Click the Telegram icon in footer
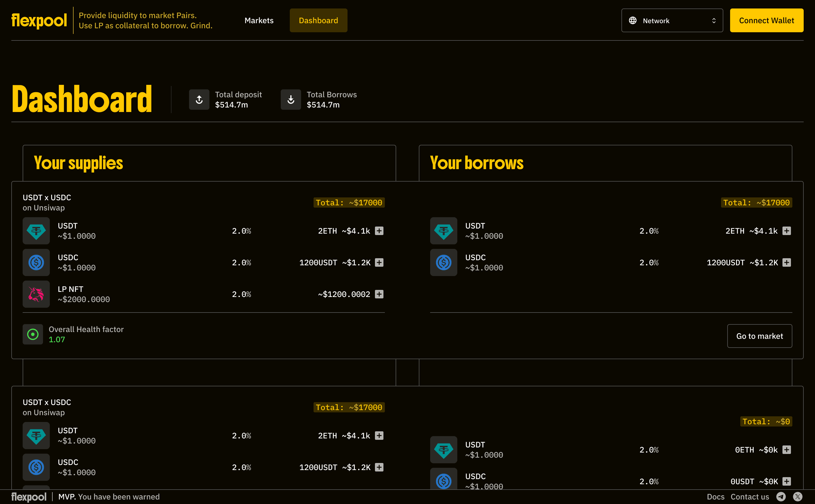Image resolution: width=815 pixels, height=504 pixels. pyautogui.click(x=781, y=497)
